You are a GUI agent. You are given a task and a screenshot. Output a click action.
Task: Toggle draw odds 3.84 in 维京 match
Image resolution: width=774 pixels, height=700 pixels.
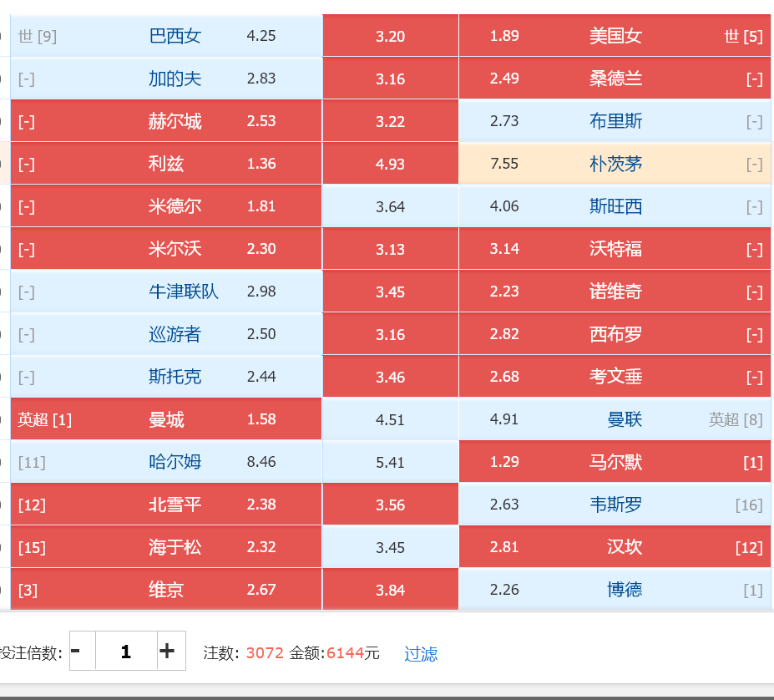391,590
